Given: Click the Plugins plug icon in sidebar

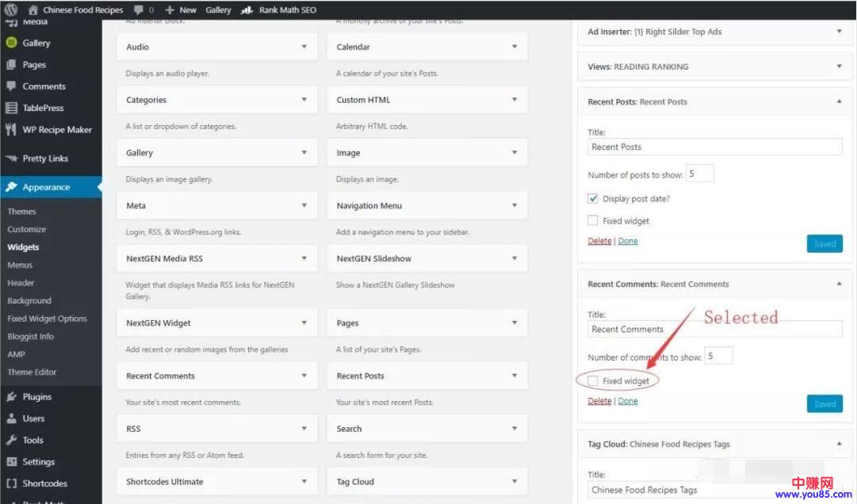Looking at the screenshot, I should coord(11,397).
